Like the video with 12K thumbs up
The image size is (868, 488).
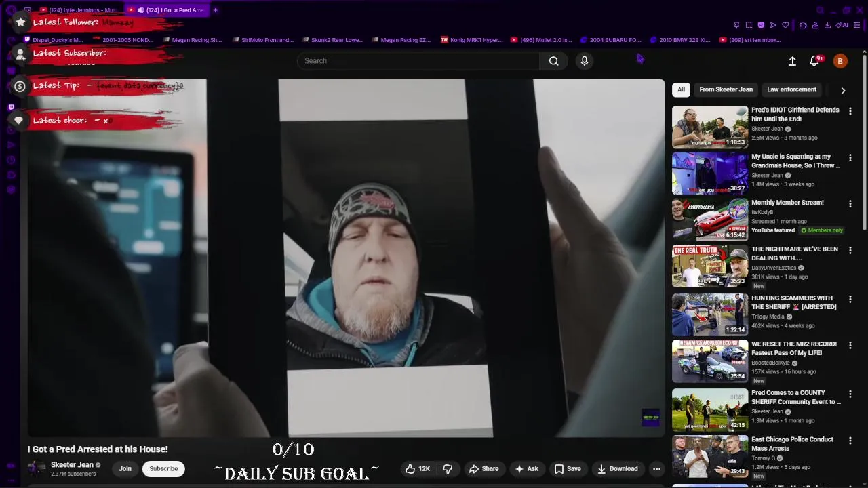click(x=418, y=468)
